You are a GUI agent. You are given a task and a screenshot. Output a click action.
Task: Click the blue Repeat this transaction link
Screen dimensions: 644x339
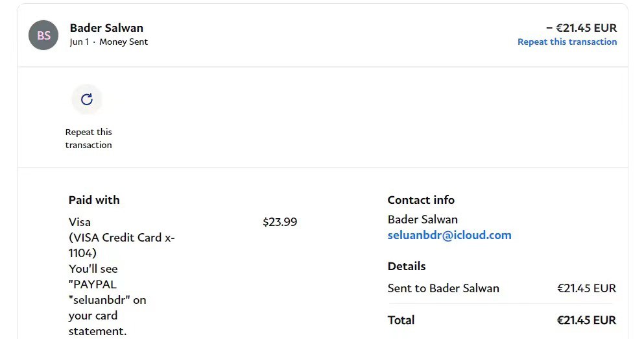pos(567,42)
